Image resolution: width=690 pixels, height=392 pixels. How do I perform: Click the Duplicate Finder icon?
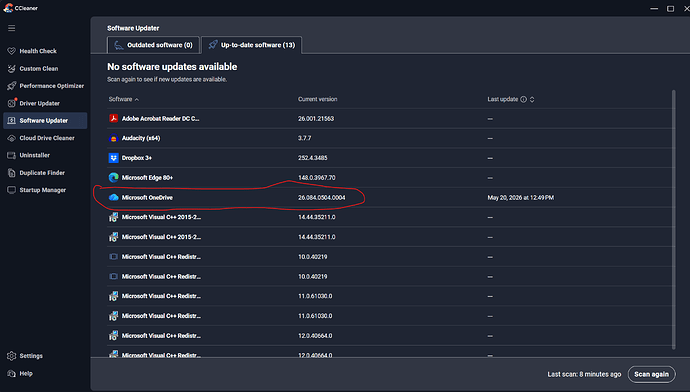pyautogui.click(x=11, y=173)
